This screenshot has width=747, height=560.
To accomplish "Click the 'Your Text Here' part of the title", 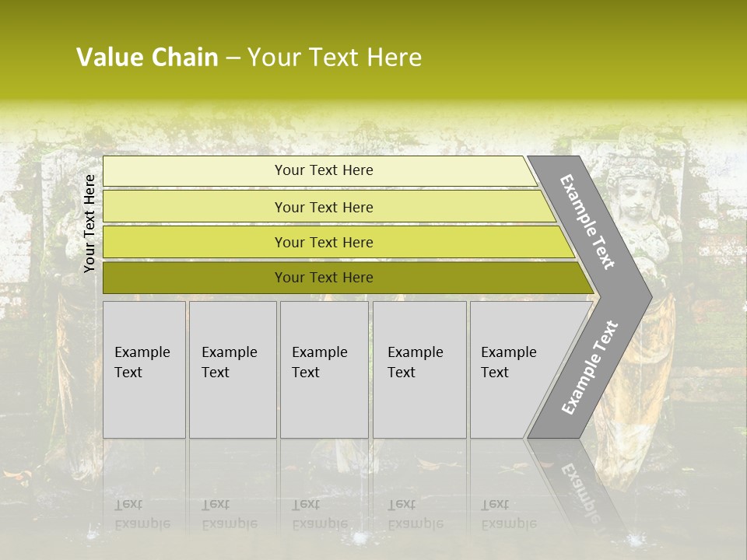I will click(335, 58).
